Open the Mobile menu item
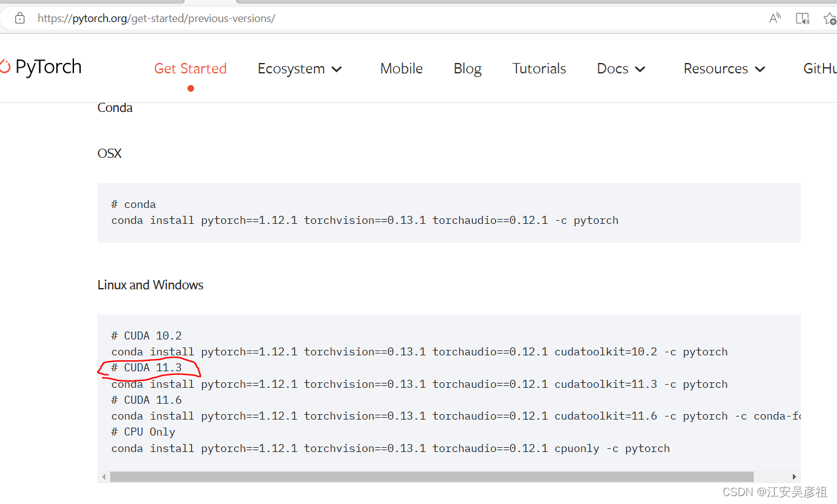 [x=401, y=69]
